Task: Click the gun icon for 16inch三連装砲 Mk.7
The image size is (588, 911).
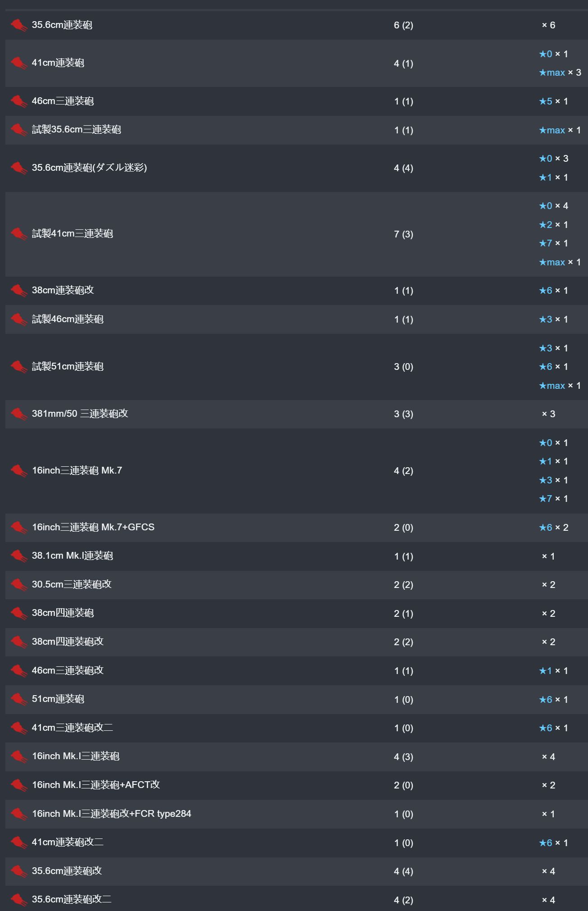Action: 19,470
